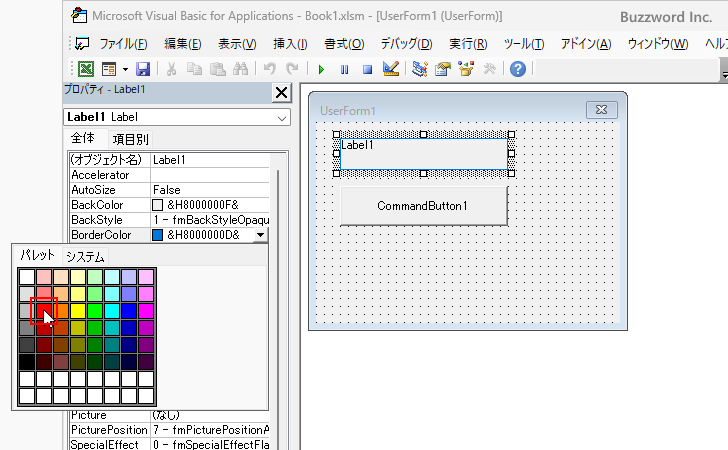Open the ウィンドウ(W) menu
The image size is (728, 450).
click(x=658, y=44)
